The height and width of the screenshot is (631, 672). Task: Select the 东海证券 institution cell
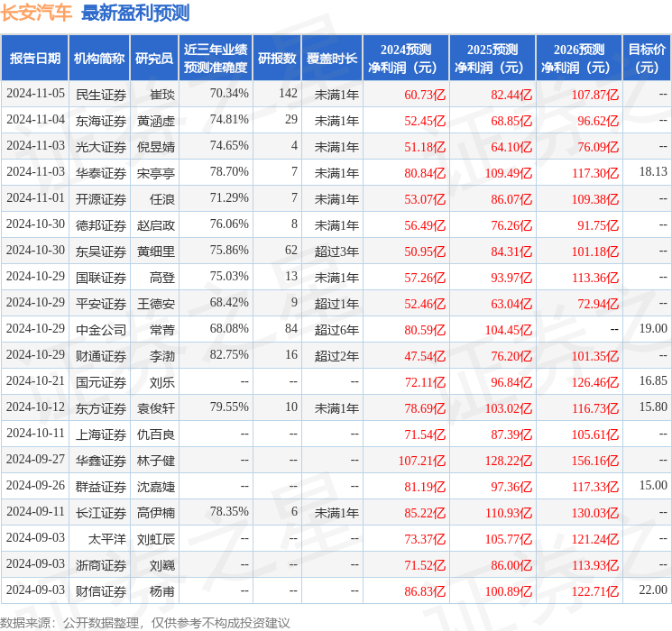coord(101,121)
